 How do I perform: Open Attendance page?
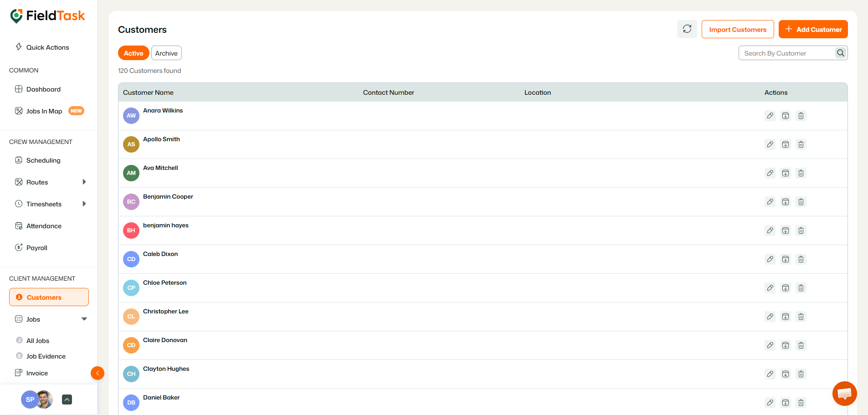[44, 226]
